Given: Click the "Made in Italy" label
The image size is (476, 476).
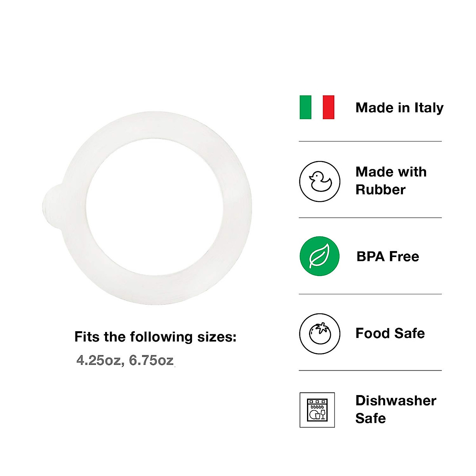Looking at the screenshot, I should click(399, 107).
